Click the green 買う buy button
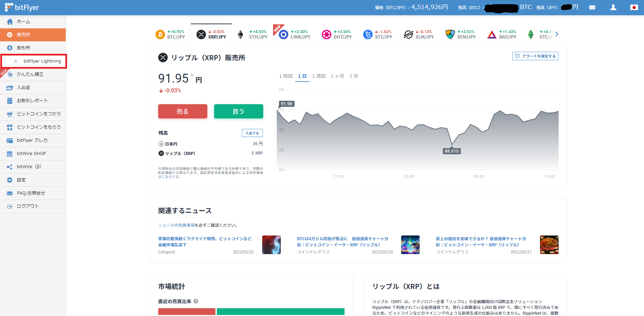Viewport: 644px width, 316px height. pyautogui.click(x=238, y=111)
